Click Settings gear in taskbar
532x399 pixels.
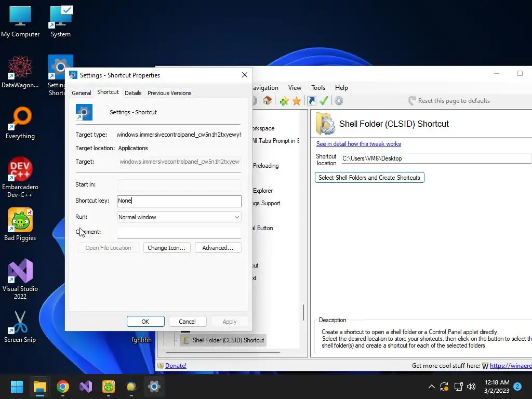[x=154, y=387]
